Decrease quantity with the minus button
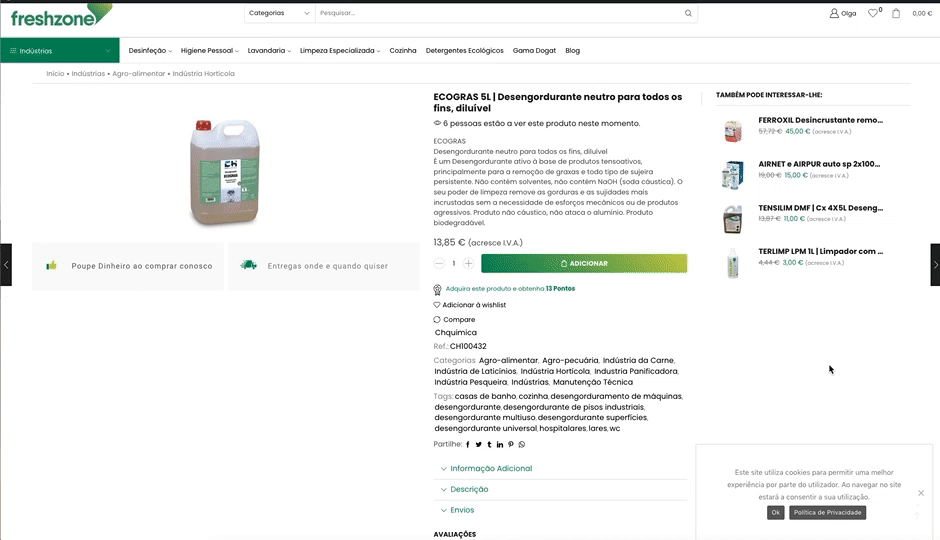Viewport: 940px width, 540px height. tap(439, 263)
